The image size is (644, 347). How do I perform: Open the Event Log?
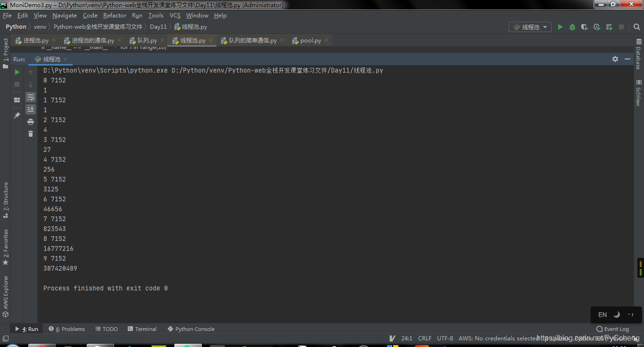(x=613, y=329)
